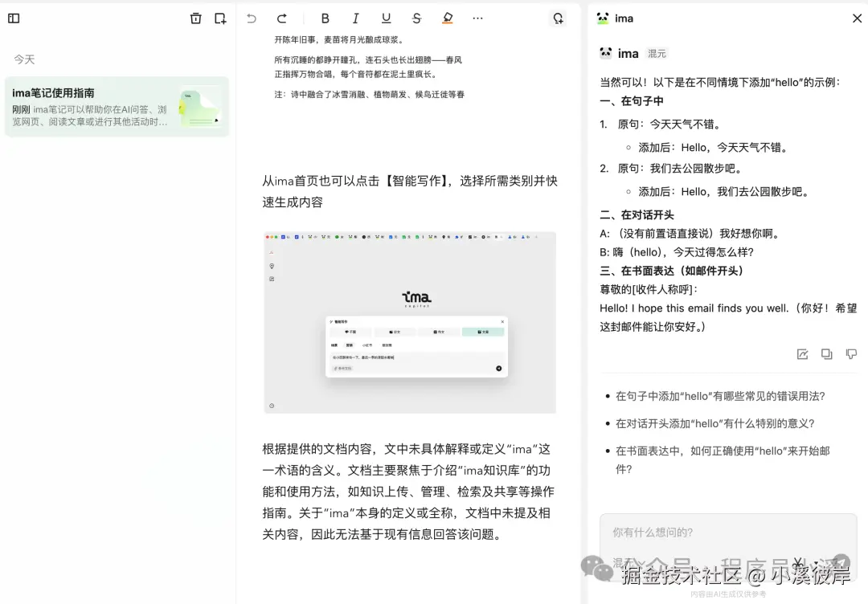The width and height of the screenshot is (868, 604).
Task: Click the note thumbnail in ima笔记使用指南 card
Action: (x=200, y=107)
